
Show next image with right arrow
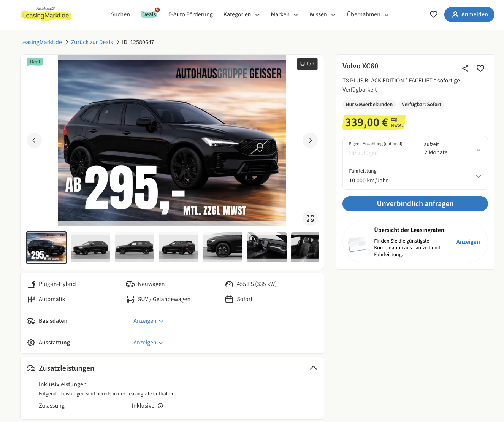[310, 140]
